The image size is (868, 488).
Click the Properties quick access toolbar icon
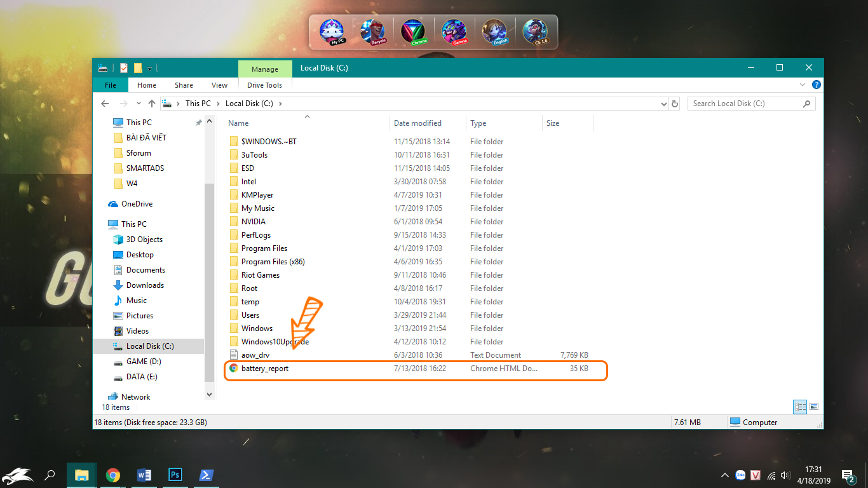click(124, 68)
